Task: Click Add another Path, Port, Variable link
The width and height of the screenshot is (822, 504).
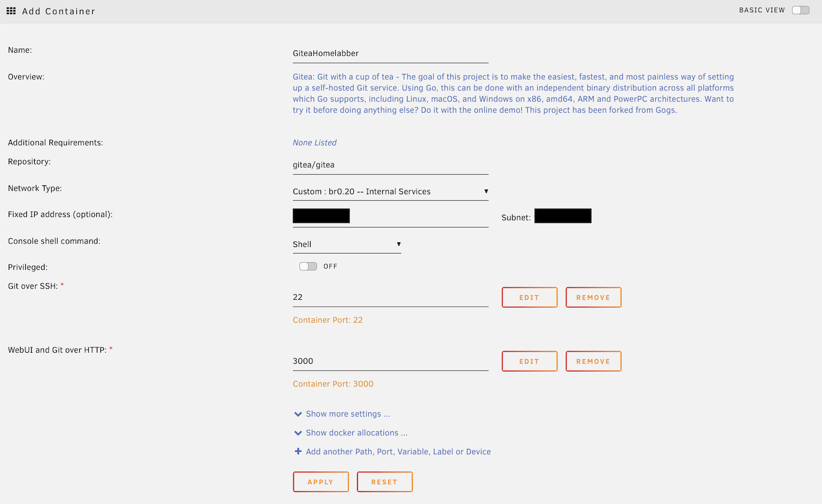Action: pos(398,452)
